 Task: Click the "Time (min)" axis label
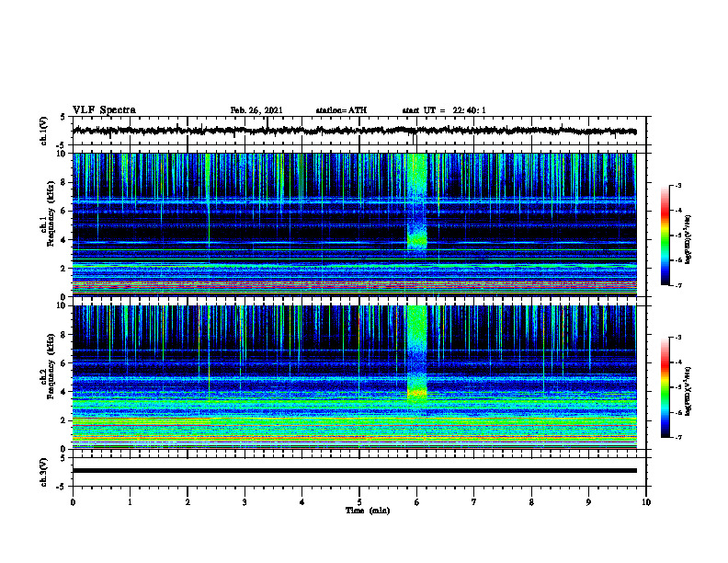[x=368, y=511]
